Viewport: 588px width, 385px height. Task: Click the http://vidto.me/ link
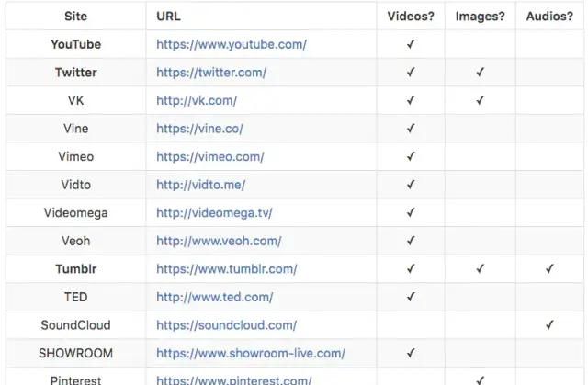(200, 185)
